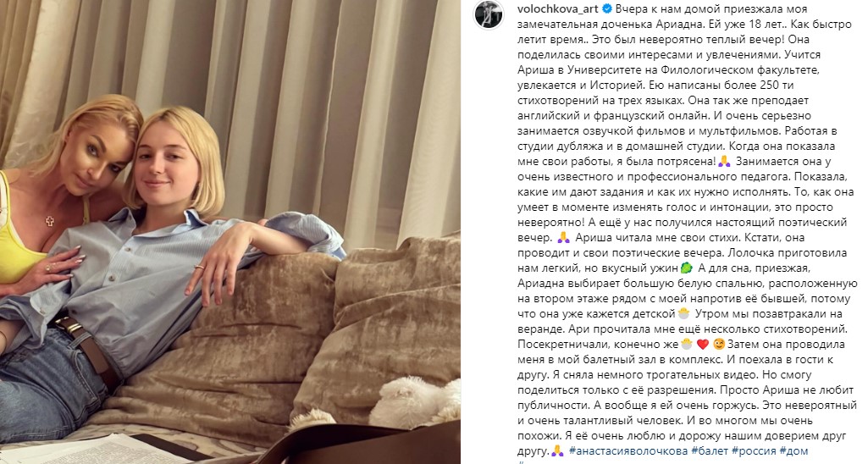Click the chick emoji after "конечно же"
Viewport: 868px width, 464px height.
687,344
